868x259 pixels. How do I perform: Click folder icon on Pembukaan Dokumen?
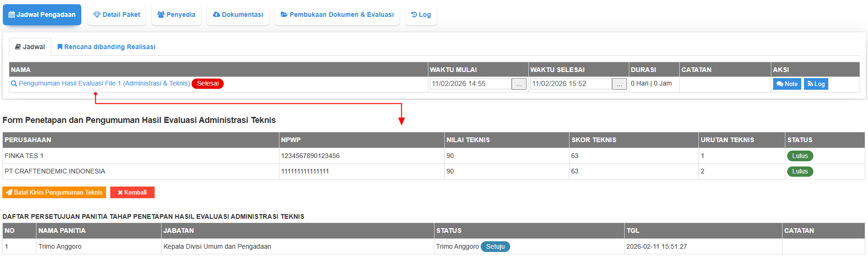(284, 14)
